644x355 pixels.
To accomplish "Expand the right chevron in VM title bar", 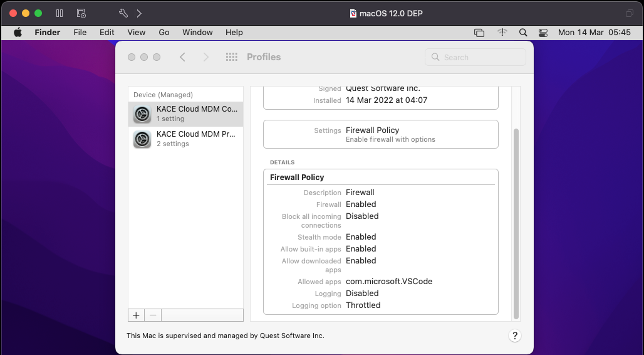I will coord(139,13).
